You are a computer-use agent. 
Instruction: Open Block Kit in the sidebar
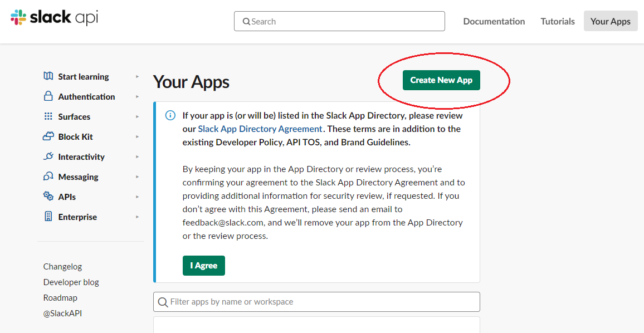point(76,137)
